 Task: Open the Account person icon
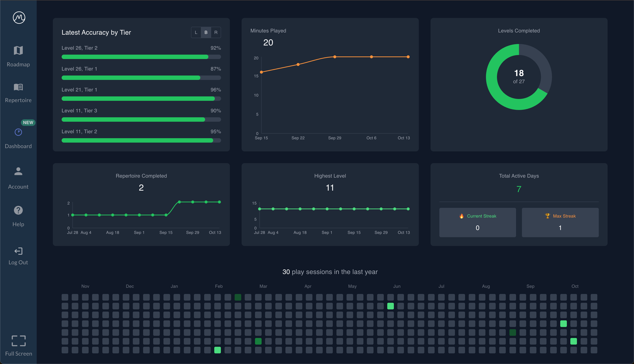tap(18, 171)
